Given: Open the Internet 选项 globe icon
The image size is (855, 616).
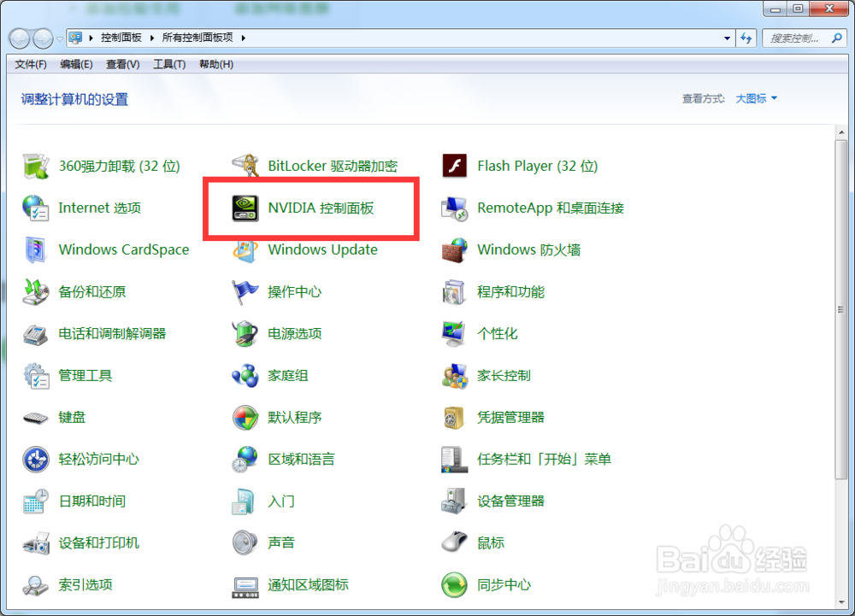Looking at the screenshot, I should 36,208.
